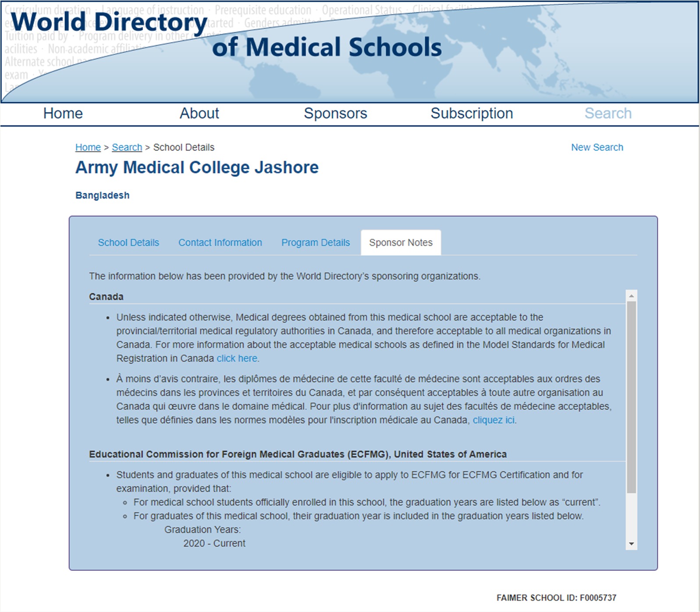Click the ECFMG United States section heading
This screenshot has width=700, height=612.
[x=298, y=454]
